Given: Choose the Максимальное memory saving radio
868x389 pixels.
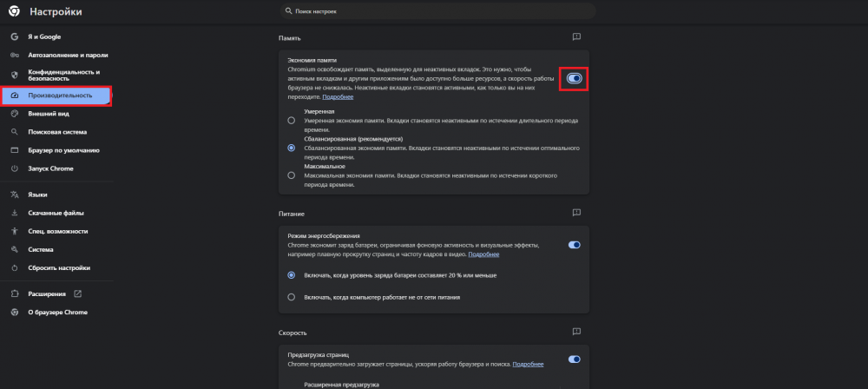Looking at the screenshot, I should [x=292, y=175].
